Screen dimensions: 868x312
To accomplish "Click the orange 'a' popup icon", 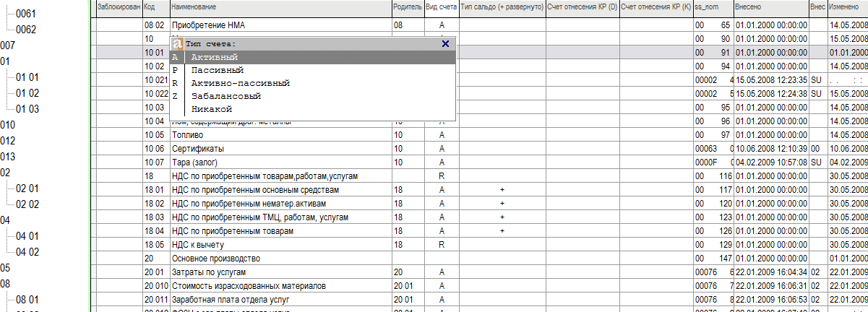I will pyautogui.click(x=177, y=43).
